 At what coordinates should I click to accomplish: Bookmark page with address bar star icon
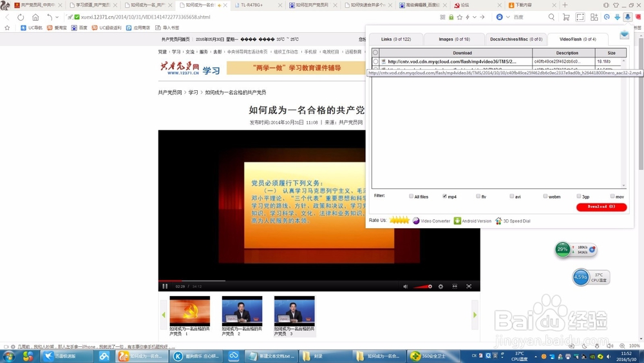click(460, 17)
